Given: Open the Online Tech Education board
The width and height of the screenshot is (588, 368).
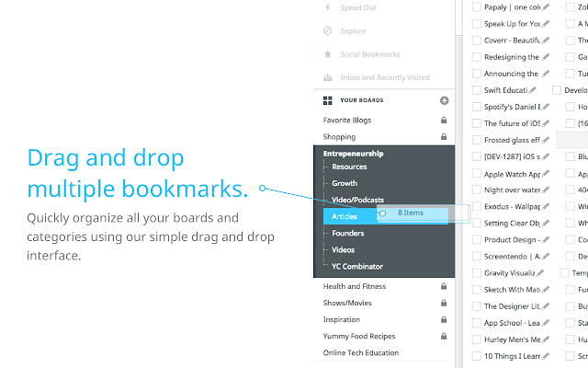Looking at the screenshot, I should (x=361, y=352).
